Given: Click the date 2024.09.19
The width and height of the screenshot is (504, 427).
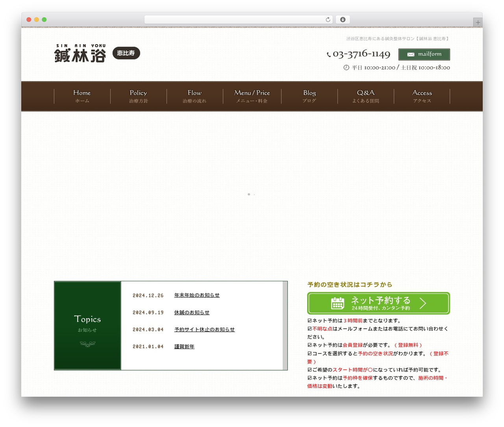Looking at the screenshot, I should pos(148,313).
